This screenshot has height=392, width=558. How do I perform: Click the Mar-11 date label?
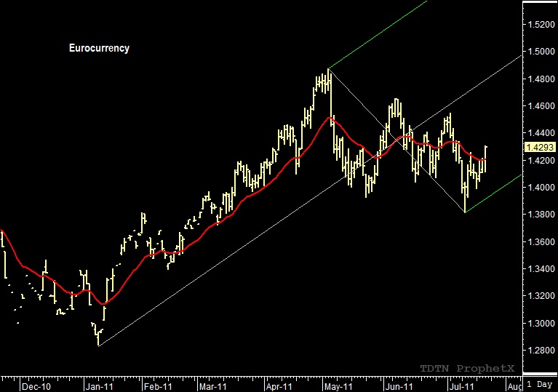(212, 387)
